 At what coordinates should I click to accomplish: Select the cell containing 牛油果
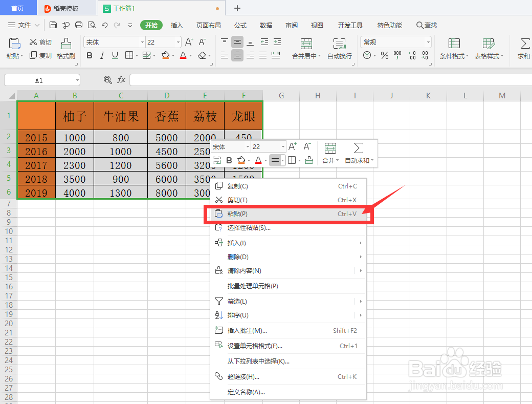point(121,115)
